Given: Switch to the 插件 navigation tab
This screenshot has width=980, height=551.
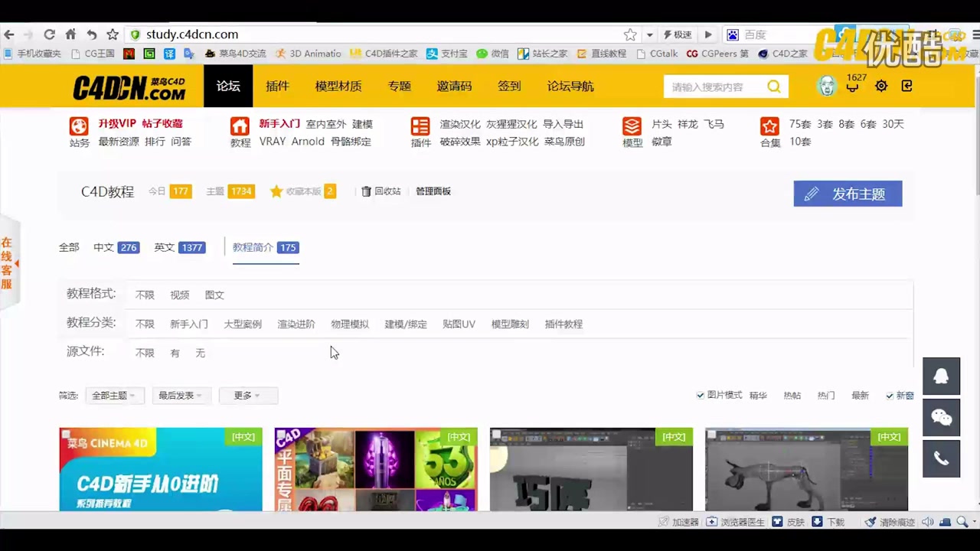Looking at the screenshot, I should pyautogui.click(x=277, y=86).
